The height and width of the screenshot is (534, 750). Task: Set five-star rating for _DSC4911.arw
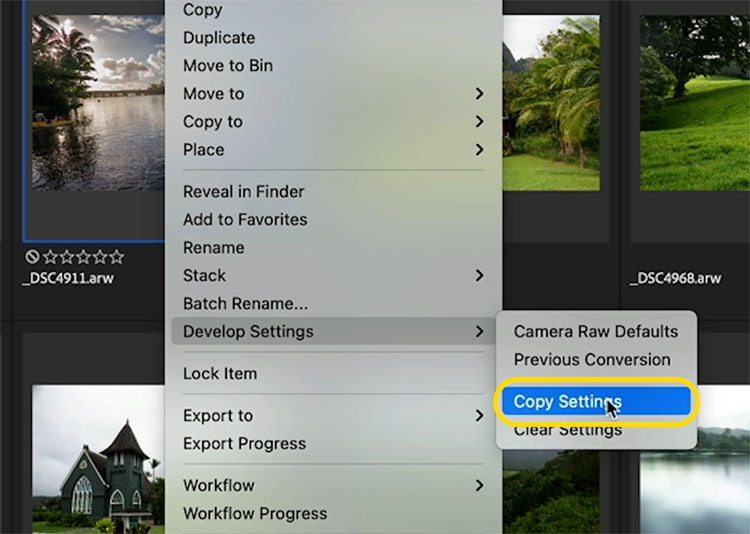pyautogui.click(x=116, y=257)
